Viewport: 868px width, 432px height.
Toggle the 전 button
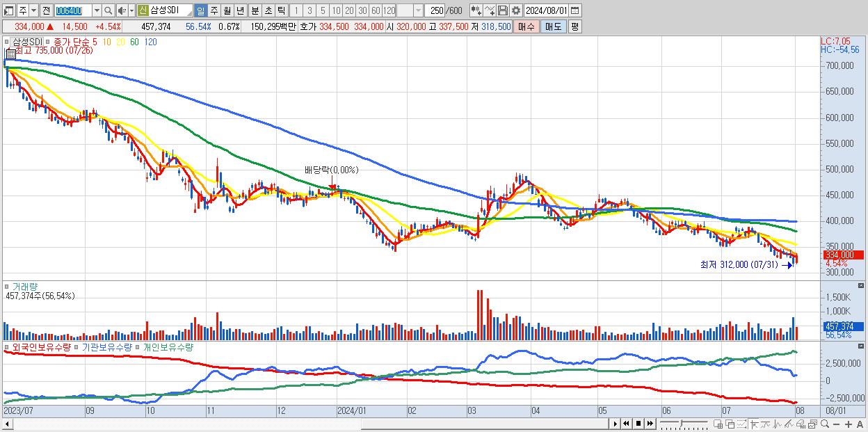pos(46,11)
